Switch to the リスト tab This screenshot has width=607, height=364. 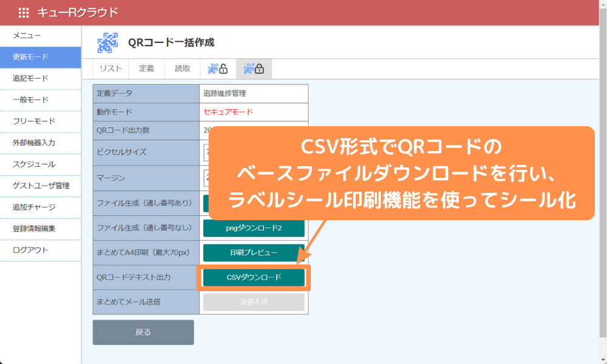click(x=110, y=69)
